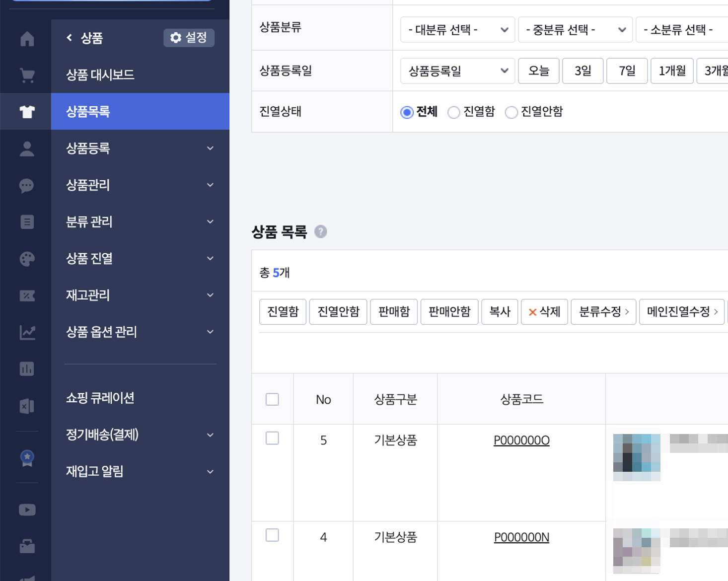Click the 삭제 delete button
The image size is (728, 581).
coord(544,312)
